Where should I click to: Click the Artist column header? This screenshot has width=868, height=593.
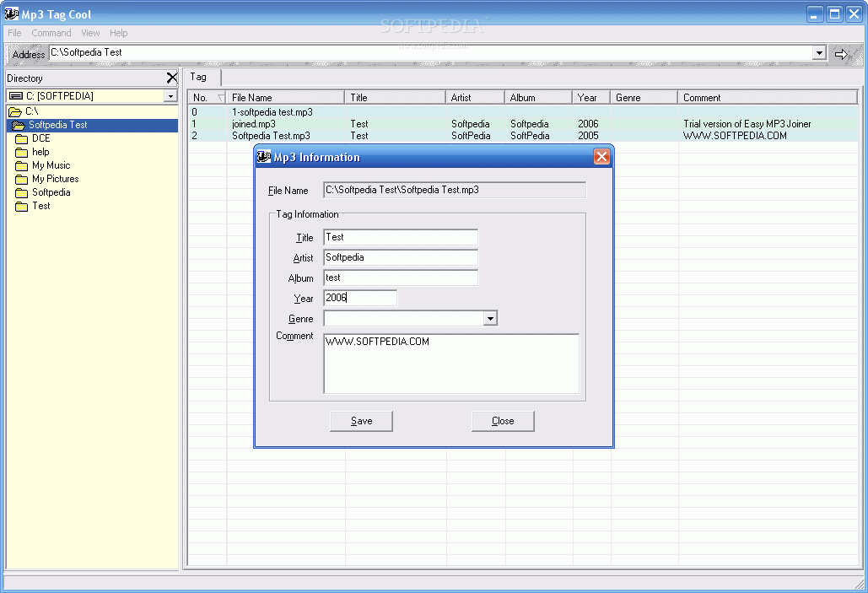pos(475,98)
